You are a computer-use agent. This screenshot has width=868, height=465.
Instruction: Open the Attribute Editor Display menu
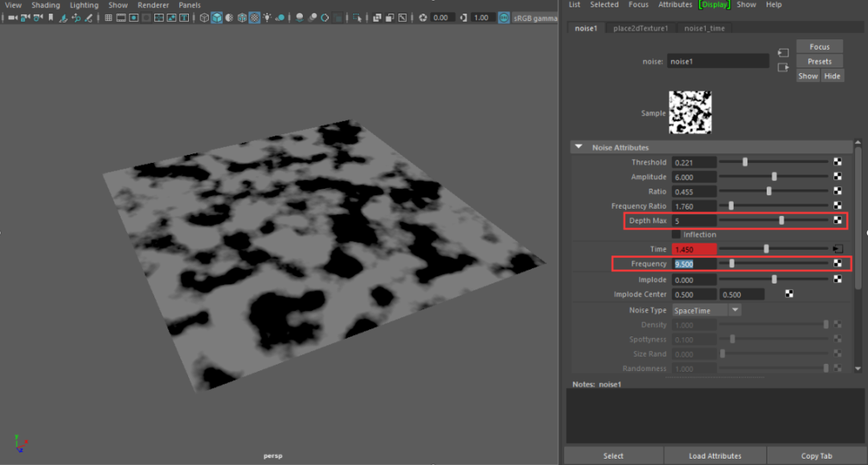pyautogui.click(x=714, y=5)
